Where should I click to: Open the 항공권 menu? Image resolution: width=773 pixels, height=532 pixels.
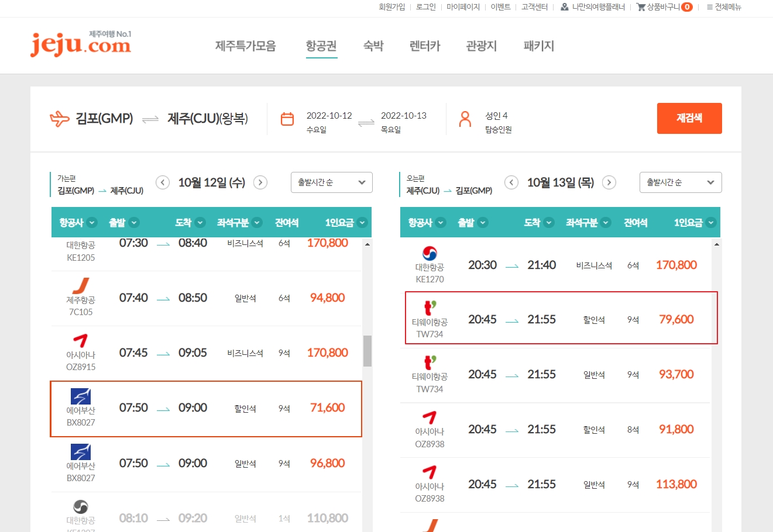tap(321, 46)
